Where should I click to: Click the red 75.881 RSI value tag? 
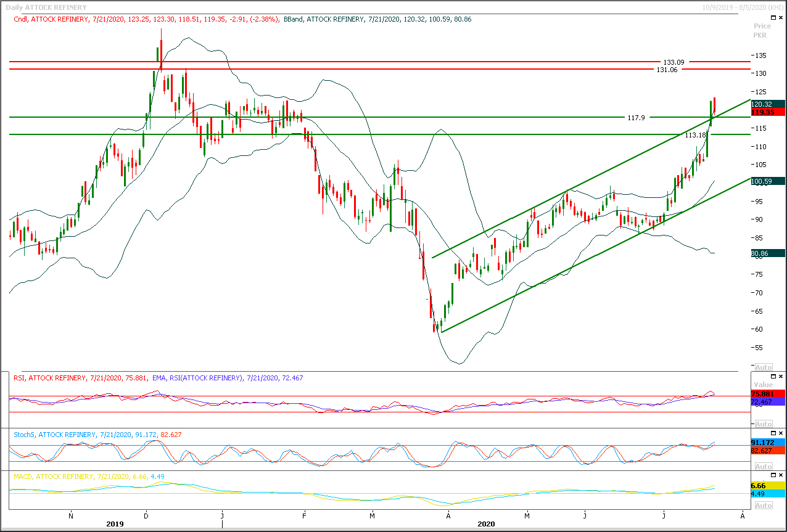(768, 394)
